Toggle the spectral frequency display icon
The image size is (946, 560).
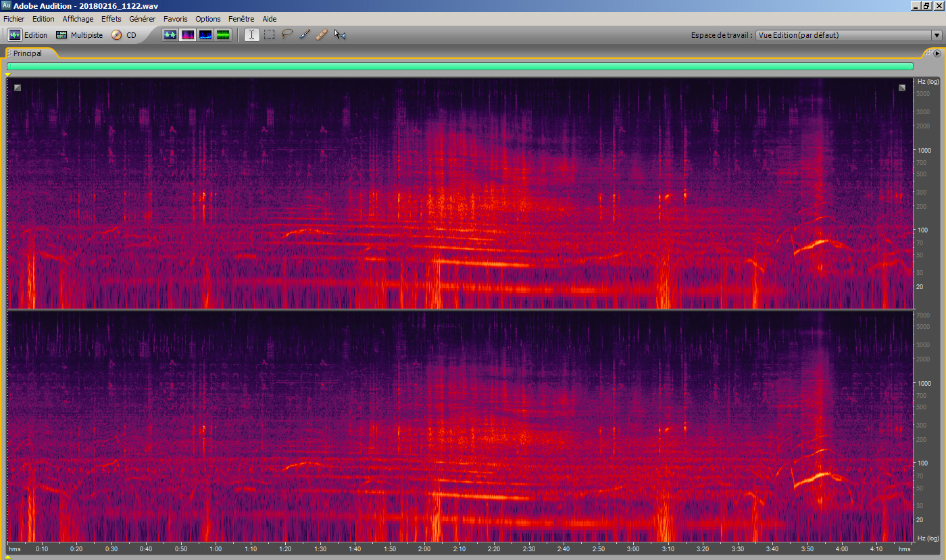tap(188, 35)
